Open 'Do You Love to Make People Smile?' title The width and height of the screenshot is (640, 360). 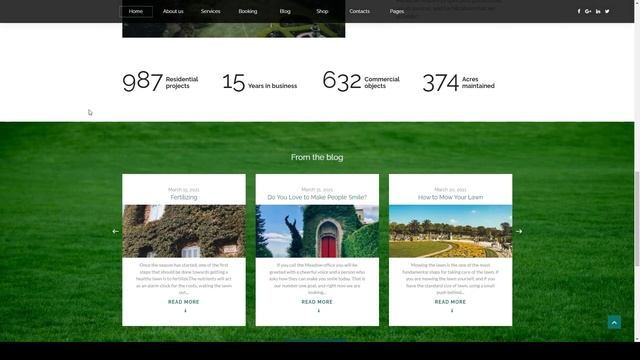tap(317, 197)
